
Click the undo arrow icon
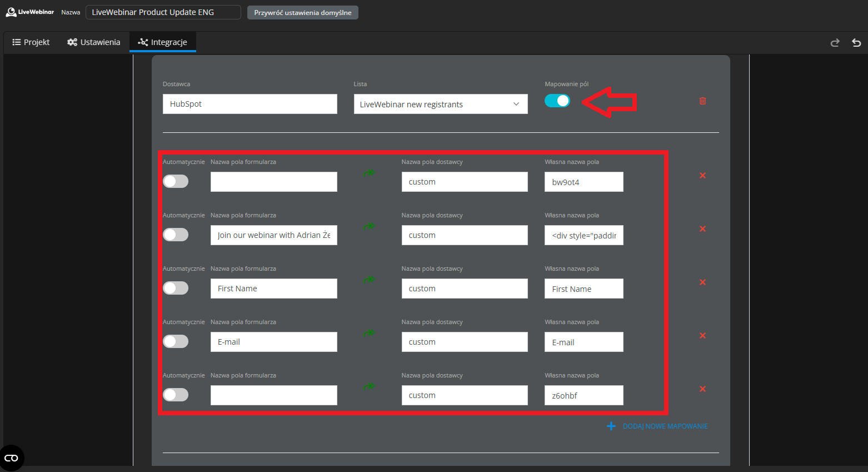(x=856, y=43)
